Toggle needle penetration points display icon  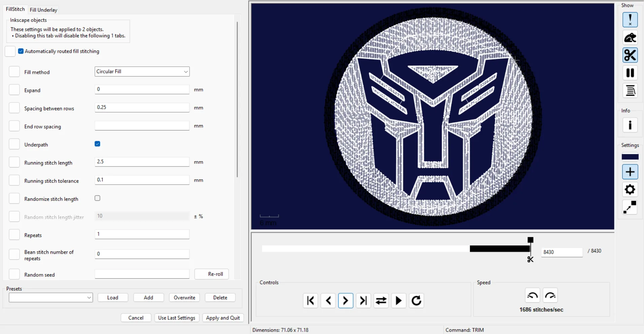coord(630,20)
